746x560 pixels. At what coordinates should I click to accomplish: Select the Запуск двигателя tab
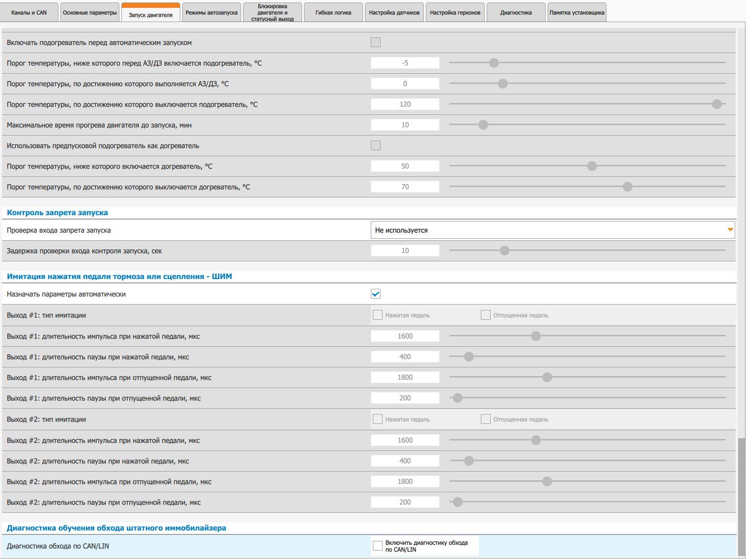point(151,13)
